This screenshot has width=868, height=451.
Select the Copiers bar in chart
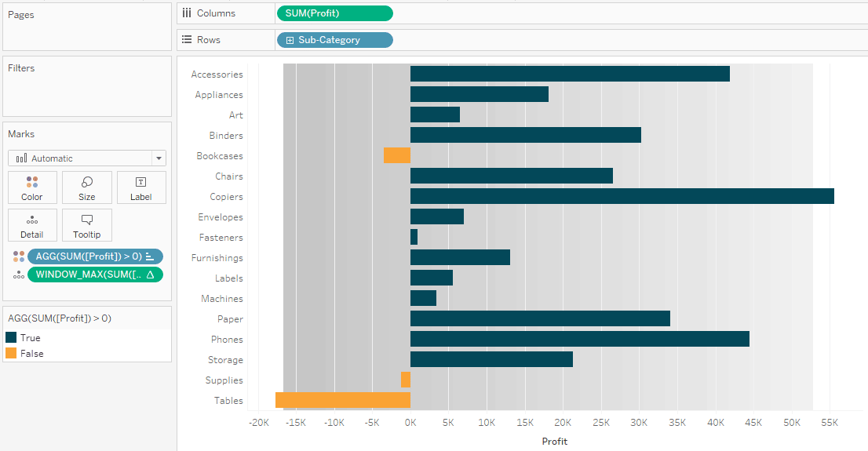(x=622, y=196)
